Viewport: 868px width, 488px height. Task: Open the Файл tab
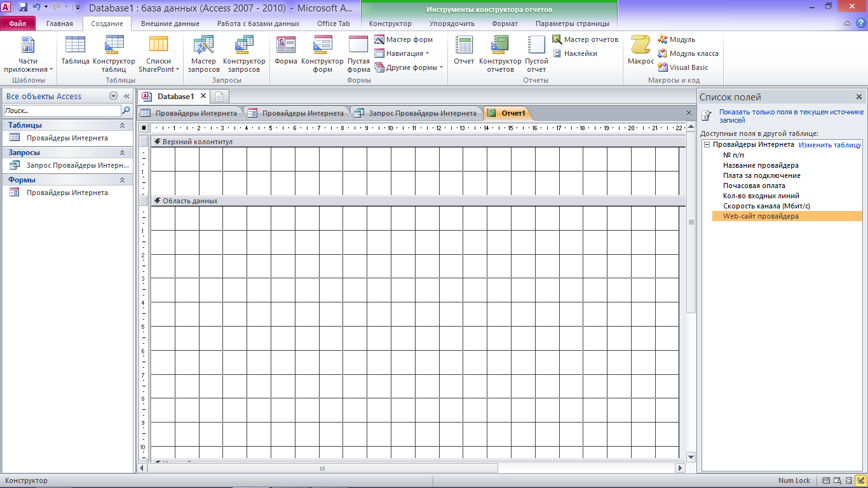(18, 24)
